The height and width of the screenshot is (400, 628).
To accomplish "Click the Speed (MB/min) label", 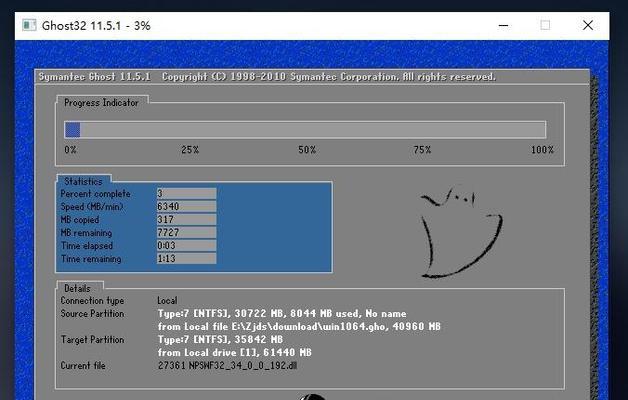I will [92, 207].
